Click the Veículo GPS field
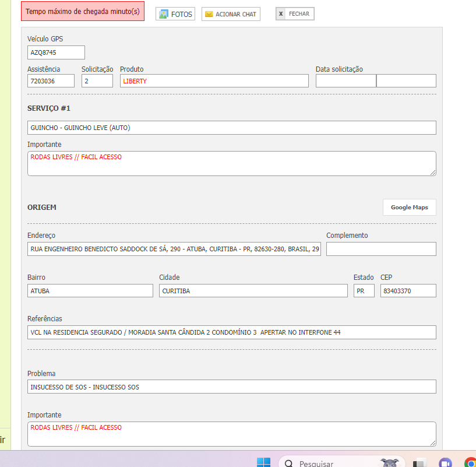 point(56,52)
